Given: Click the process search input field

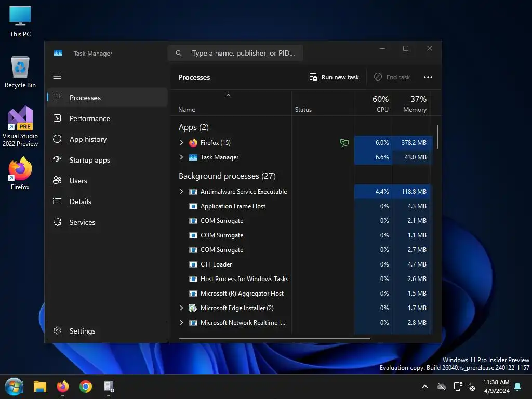Looking at the screenshot, I should tap(235, 53).
